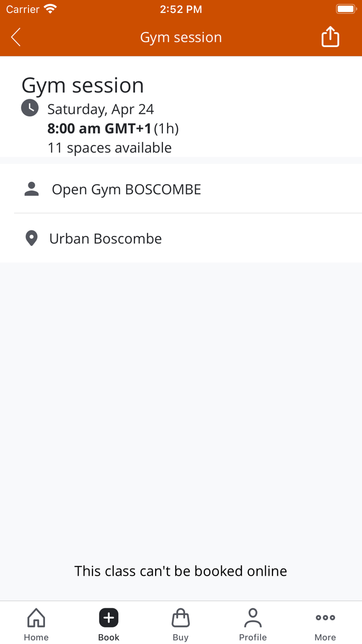Switch to the Home tab label
The image size is (362, 644).
36,637
